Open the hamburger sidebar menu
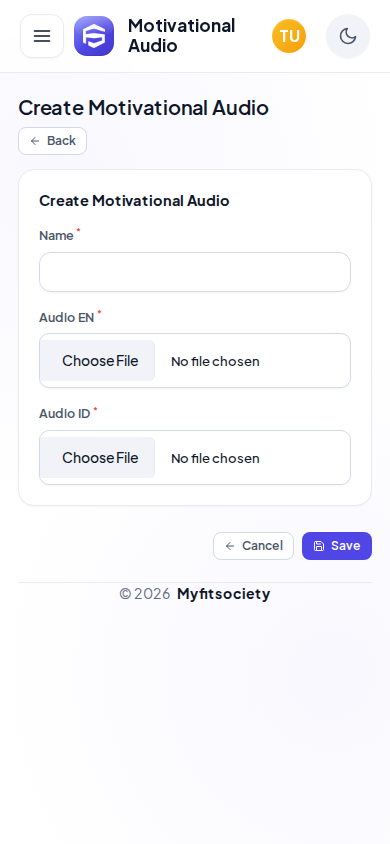This screenshot has height=844, width=390. [42, 36]
